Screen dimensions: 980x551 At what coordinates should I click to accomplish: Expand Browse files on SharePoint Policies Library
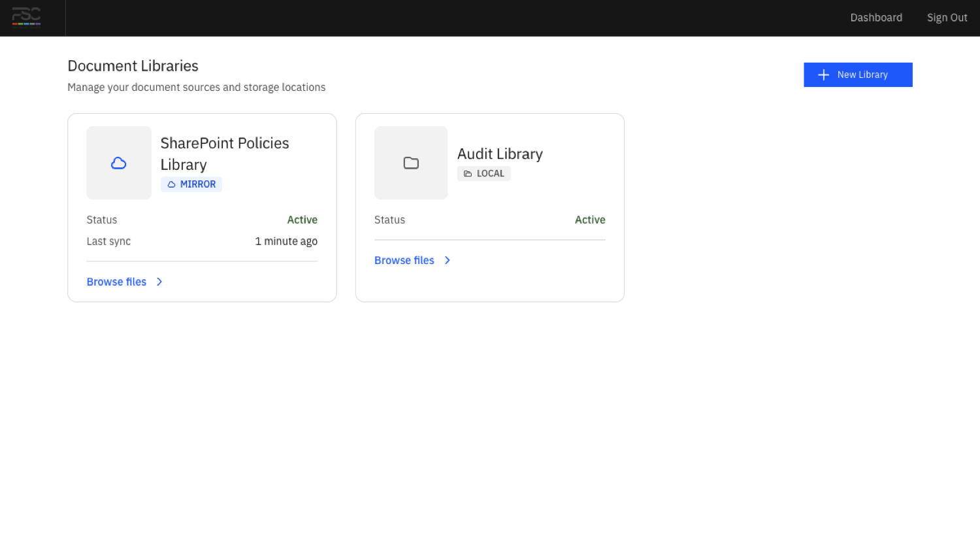[116, 282]
